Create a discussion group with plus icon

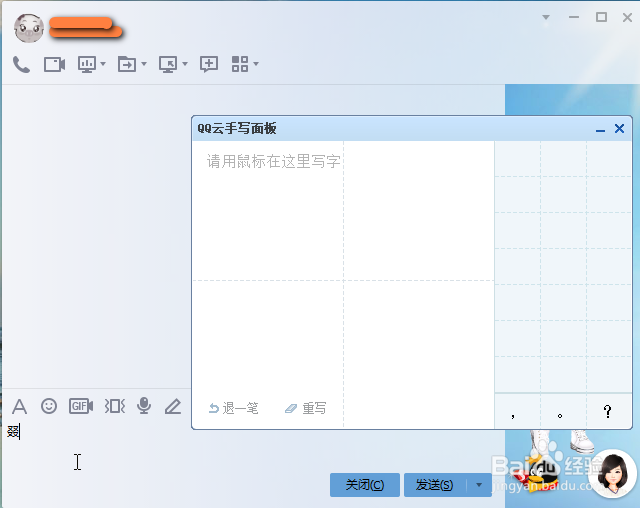click(209, 64)
